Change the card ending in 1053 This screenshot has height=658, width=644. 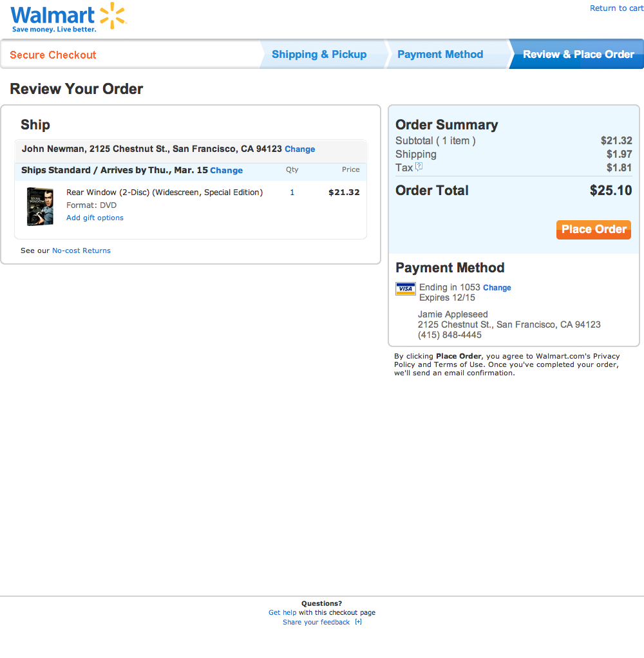[497, 287]
